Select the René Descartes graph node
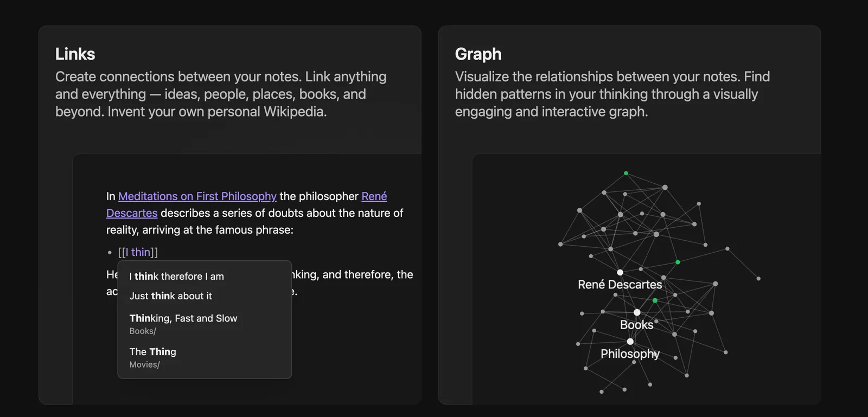The height and width of the screenshot is (417, 868). click(x=620, y=272)
